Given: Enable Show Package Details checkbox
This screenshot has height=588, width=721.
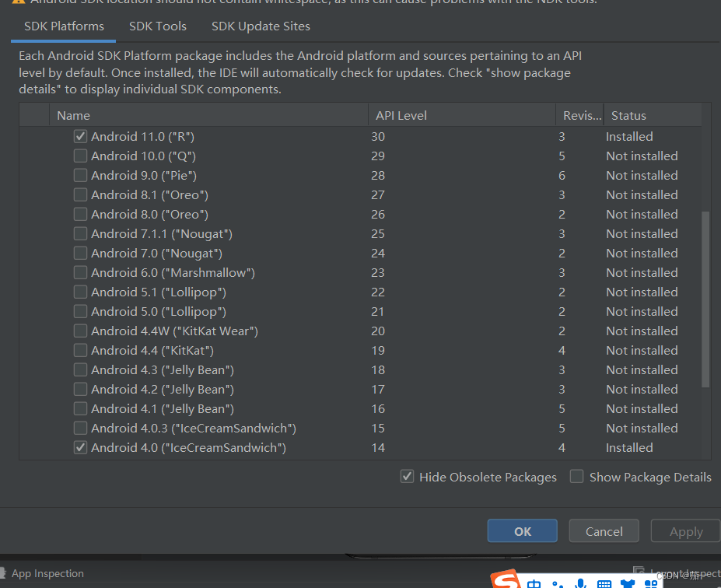Looking at the screenshot, I should [576, 476].
